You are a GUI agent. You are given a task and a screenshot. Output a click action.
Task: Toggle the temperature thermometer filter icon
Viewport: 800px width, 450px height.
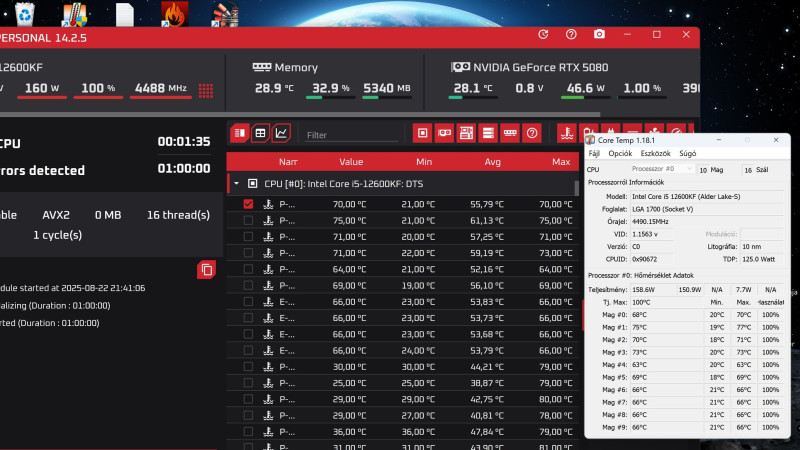click(567, 133)
